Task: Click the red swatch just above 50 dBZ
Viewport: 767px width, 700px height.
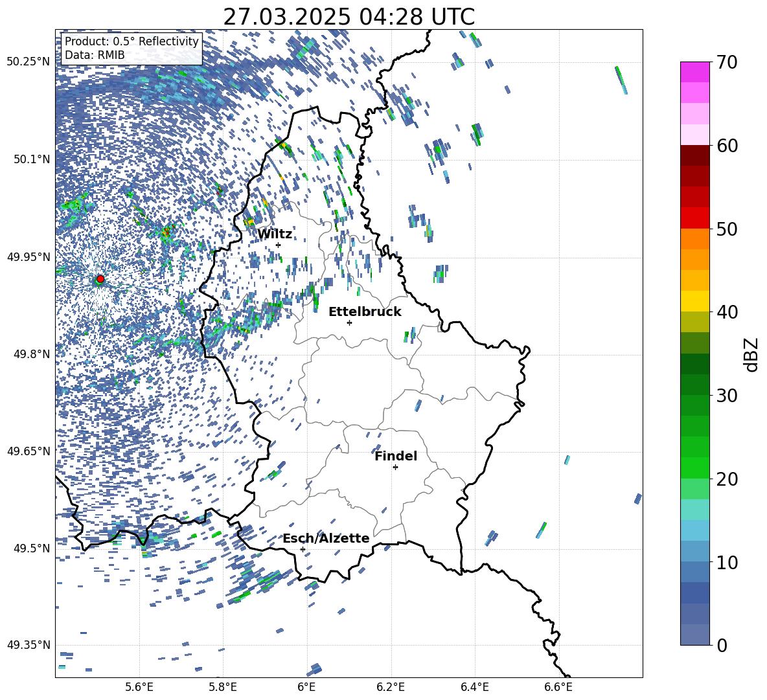Action: point(694,218)
